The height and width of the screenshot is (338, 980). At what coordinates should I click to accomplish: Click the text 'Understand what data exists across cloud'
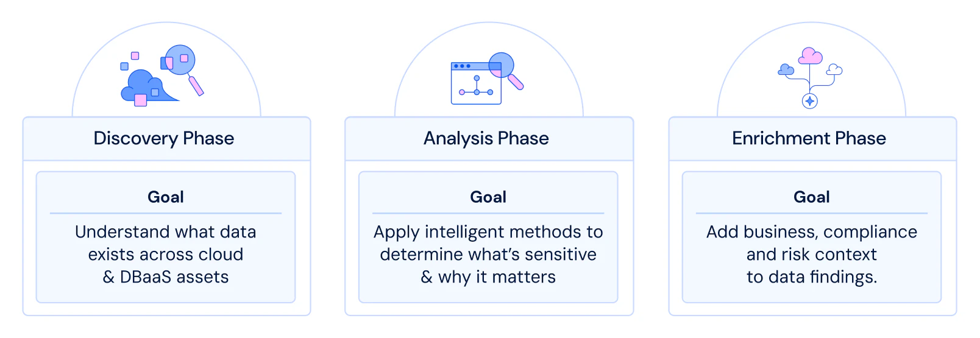(x=166, y=243)
